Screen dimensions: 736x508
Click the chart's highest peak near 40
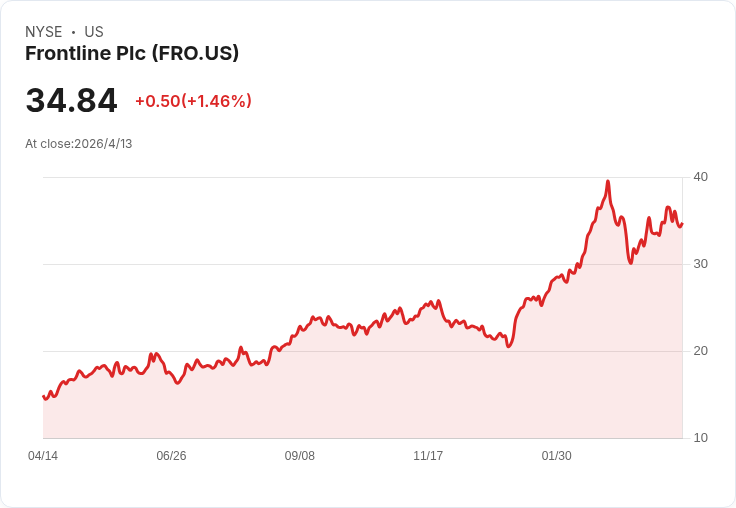click(x=608, y=181)
